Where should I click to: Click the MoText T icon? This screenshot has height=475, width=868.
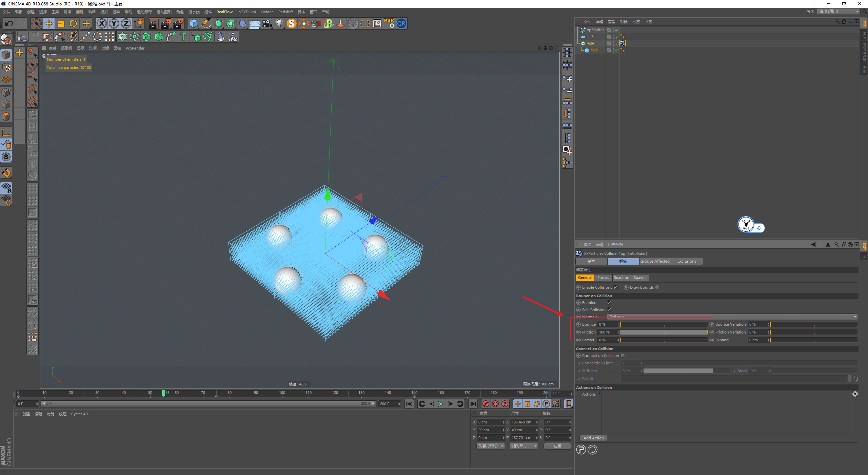(x=183, y=37)
